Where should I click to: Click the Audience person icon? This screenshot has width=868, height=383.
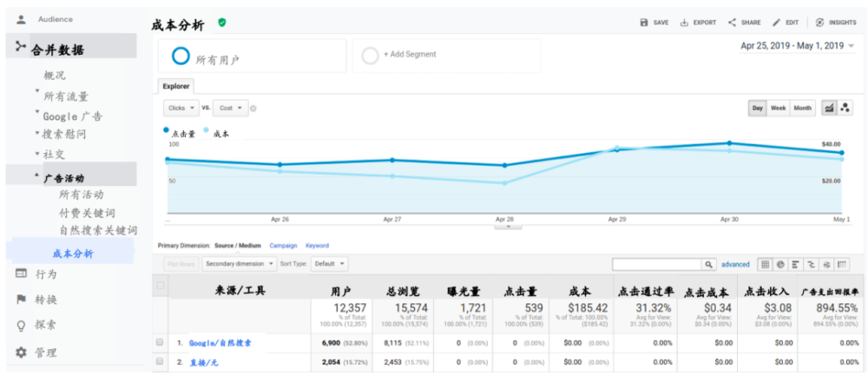(21, 19)
